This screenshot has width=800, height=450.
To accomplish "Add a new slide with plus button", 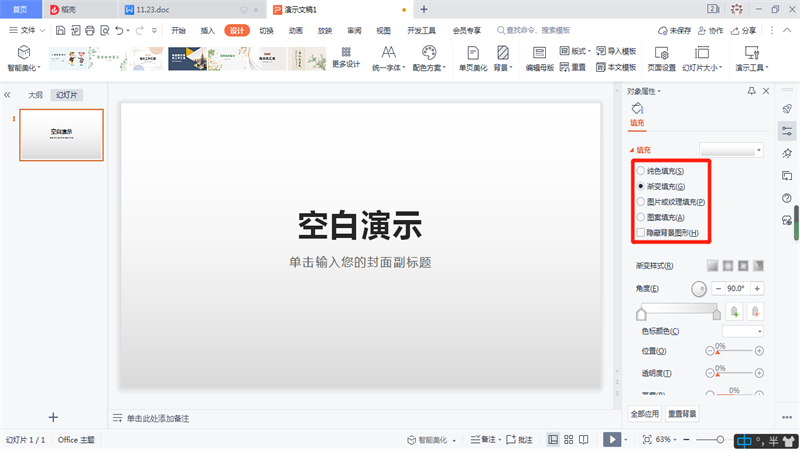I will point(53,417).
